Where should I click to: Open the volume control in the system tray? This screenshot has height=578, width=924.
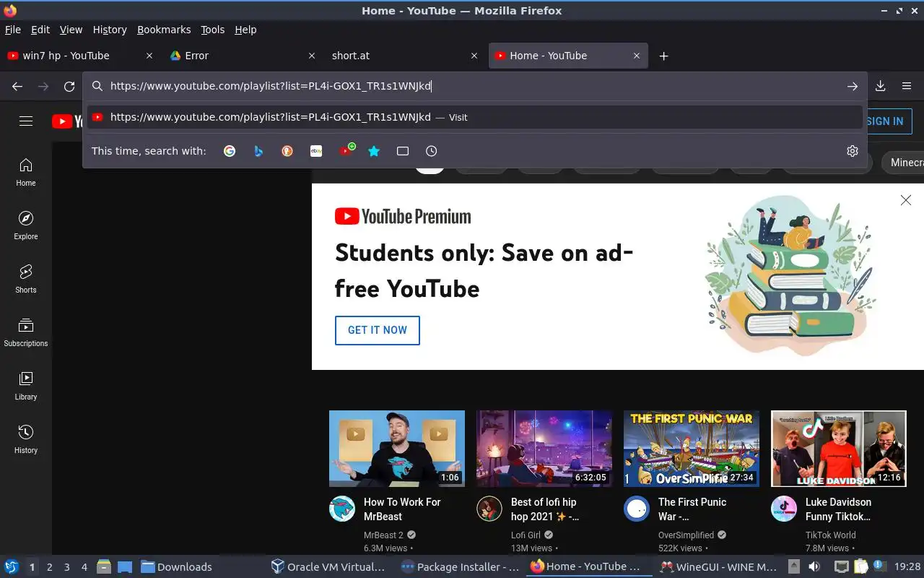point(814,567)
